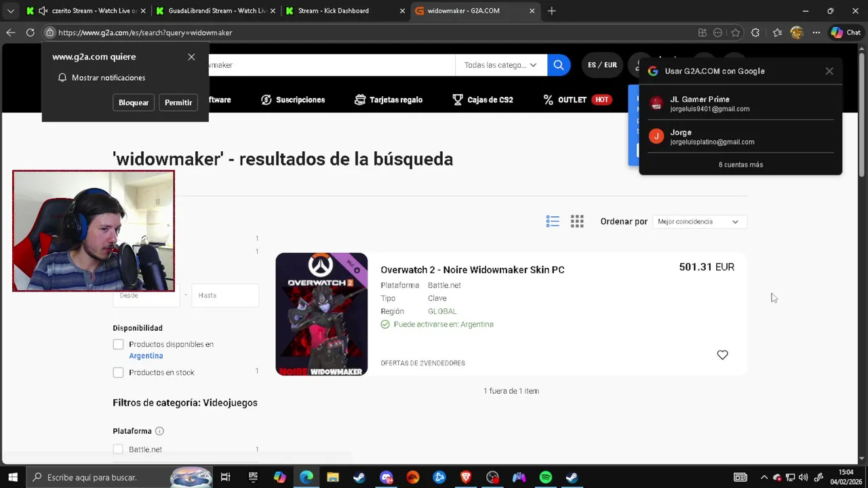Open Copilot Chat in browser
The width and height of the screenshot is (868, 488).
click(846, 33)
